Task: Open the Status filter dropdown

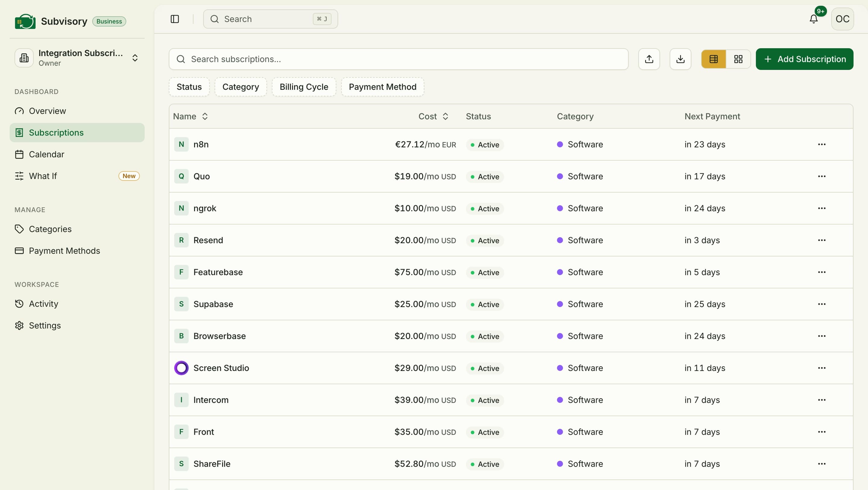Action: 189,87
